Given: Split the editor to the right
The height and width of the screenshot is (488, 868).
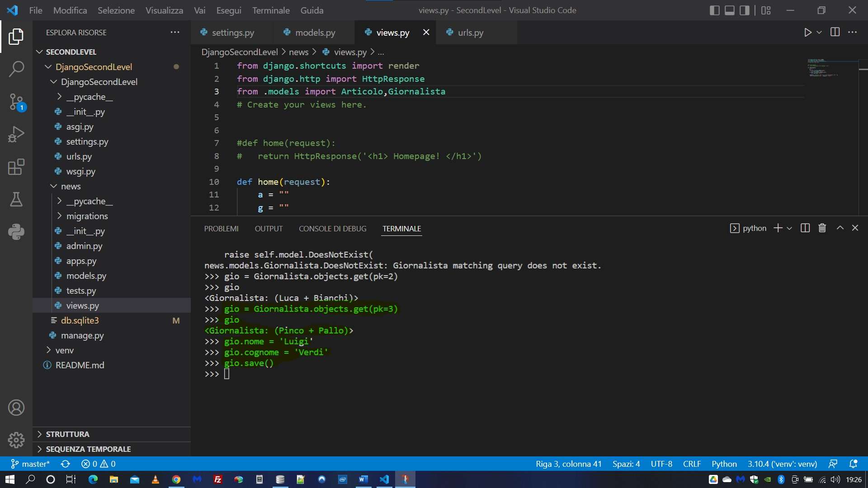Looking at the screenshot, I should click(835, 32).
